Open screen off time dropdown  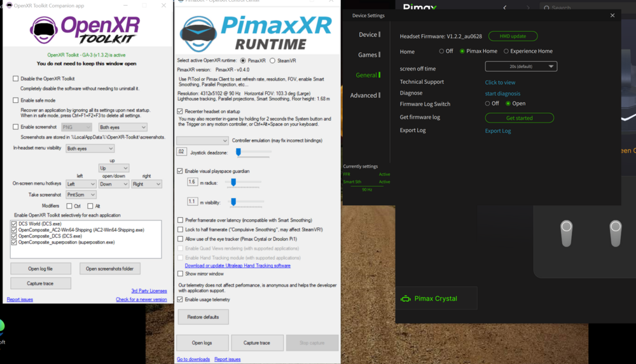pos(521,67)
